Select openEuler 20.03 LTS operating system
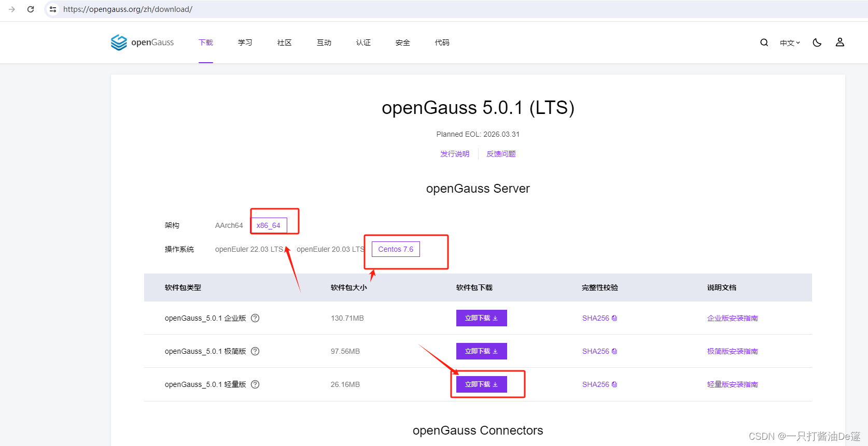This screenshot has width=868, height=446. click(x=330, y=249)
